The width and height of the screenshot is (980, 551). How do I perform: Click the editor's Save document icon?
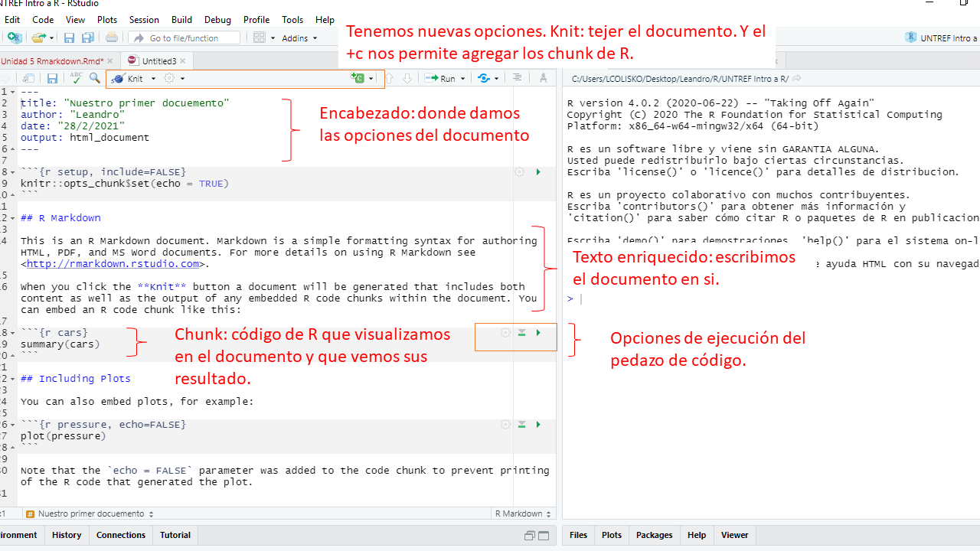[x=52, y=78]
